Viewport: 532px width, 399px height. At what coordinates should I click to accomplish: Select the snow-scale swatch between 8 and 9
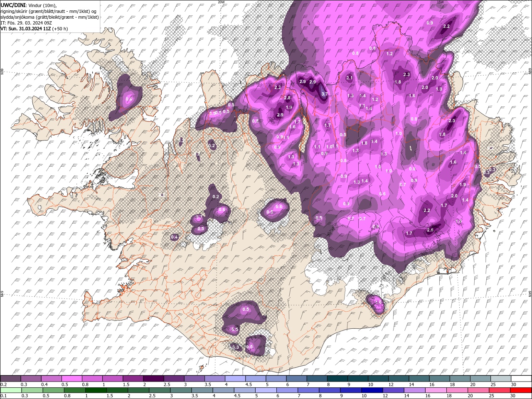(337, 379)
